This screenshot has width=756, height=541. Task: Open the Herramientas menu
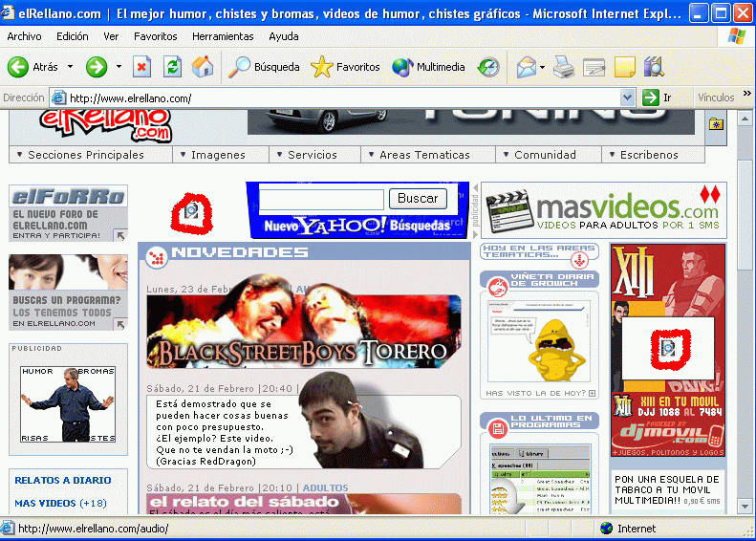(223, 36)
